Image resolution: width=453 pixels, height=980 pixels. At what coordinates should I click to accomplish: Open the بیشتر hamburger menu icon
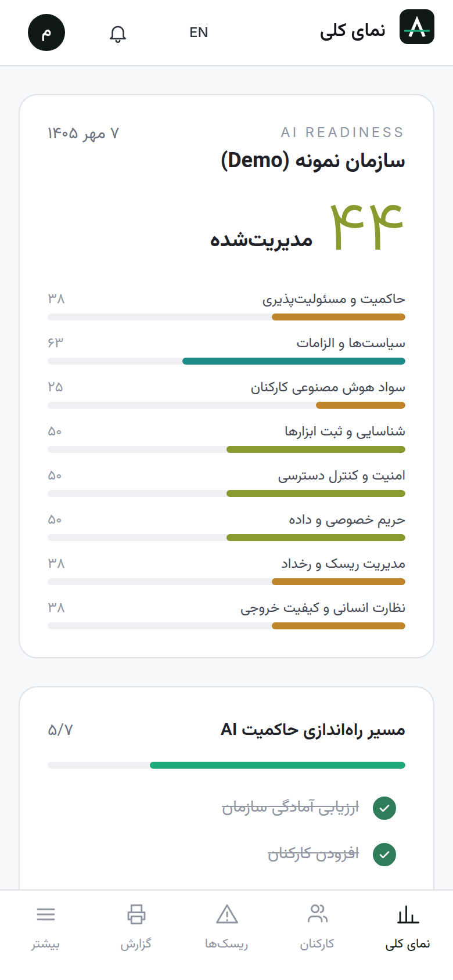pos(45,914)
